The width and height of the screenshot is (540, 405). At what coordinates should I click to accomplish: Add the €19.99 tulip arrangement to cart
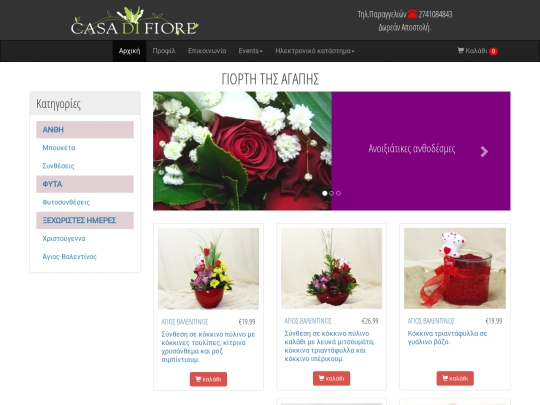(208, 379)
